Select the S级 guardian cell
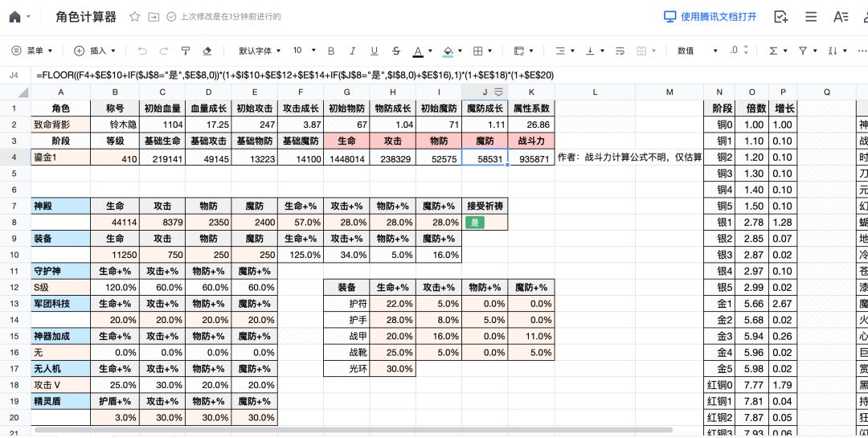 [x=61, y=288]
